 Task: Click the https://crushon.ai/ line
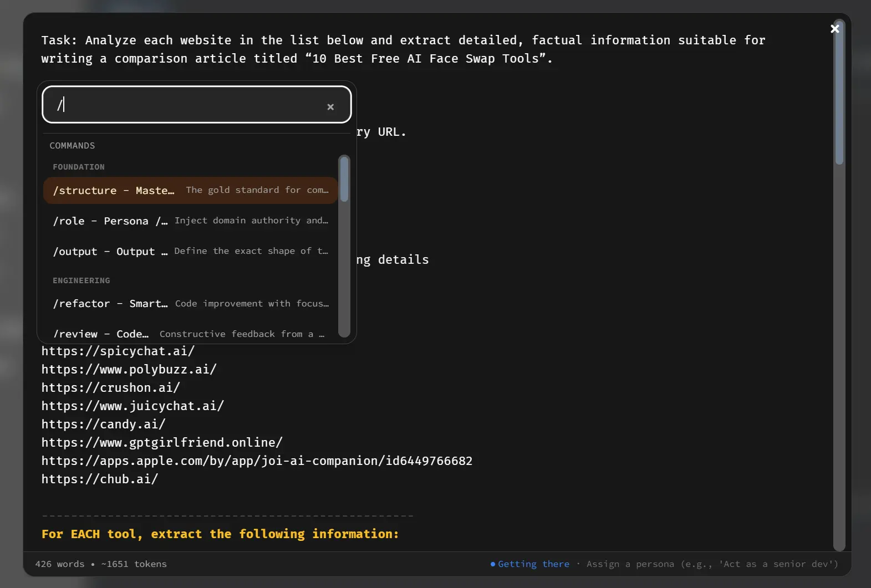[x=111, y=388]
